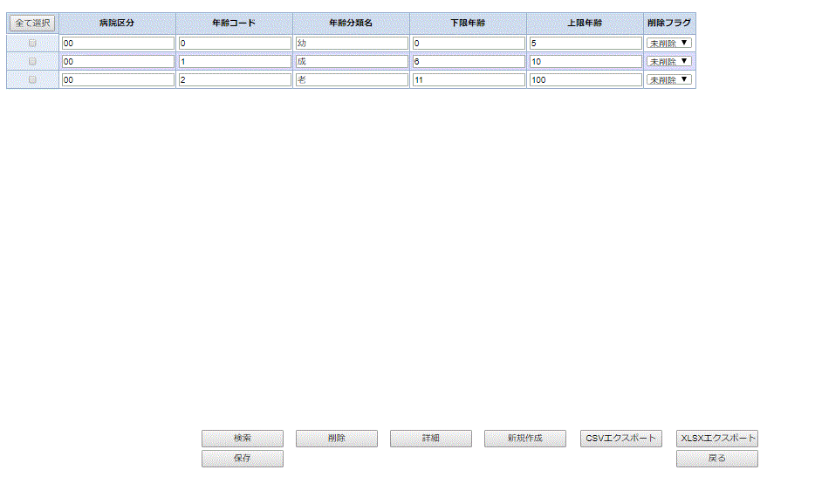Viewport: 815px width, 504px height.
Task: Focus 年齢分類名 field containing 老
Action: point(352,79)
